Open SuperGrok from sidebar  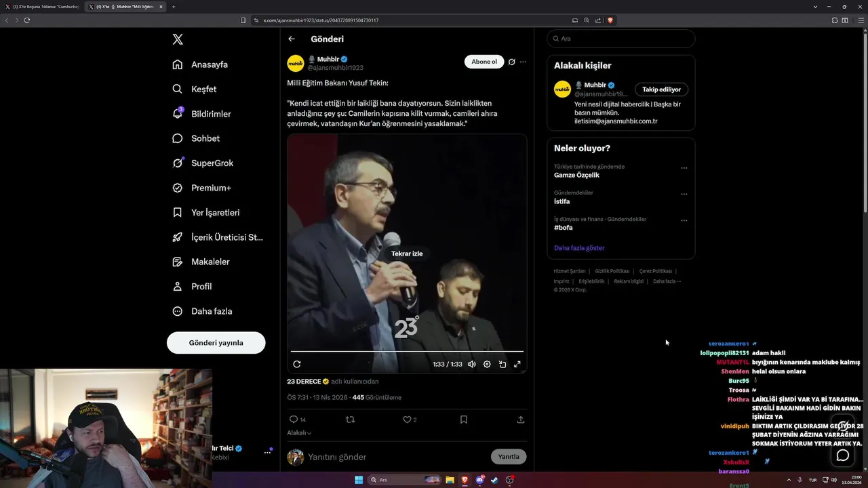[x=203, y=163]
